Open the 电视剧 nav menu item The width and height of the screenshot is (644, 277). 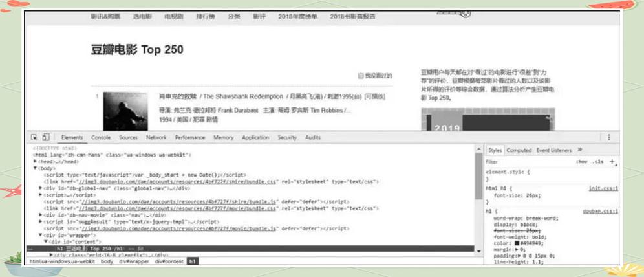point(174,17)
